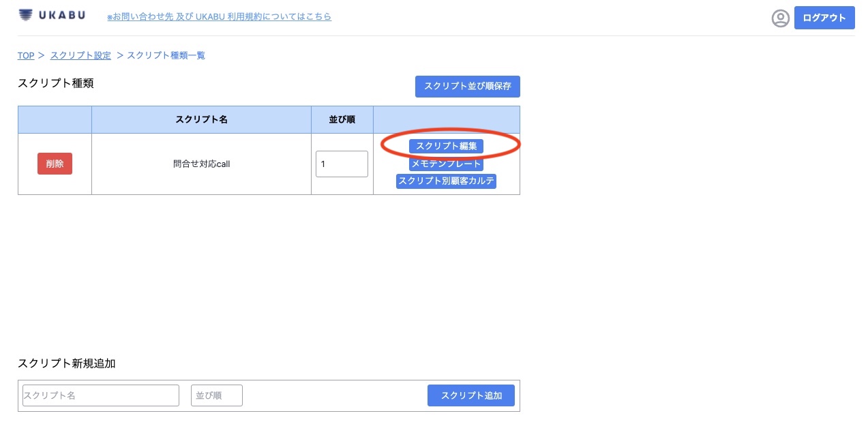This screenshot has width=868, height=435.
Task: Log out with the ログアウト button
Action: (x=824, y=18)
